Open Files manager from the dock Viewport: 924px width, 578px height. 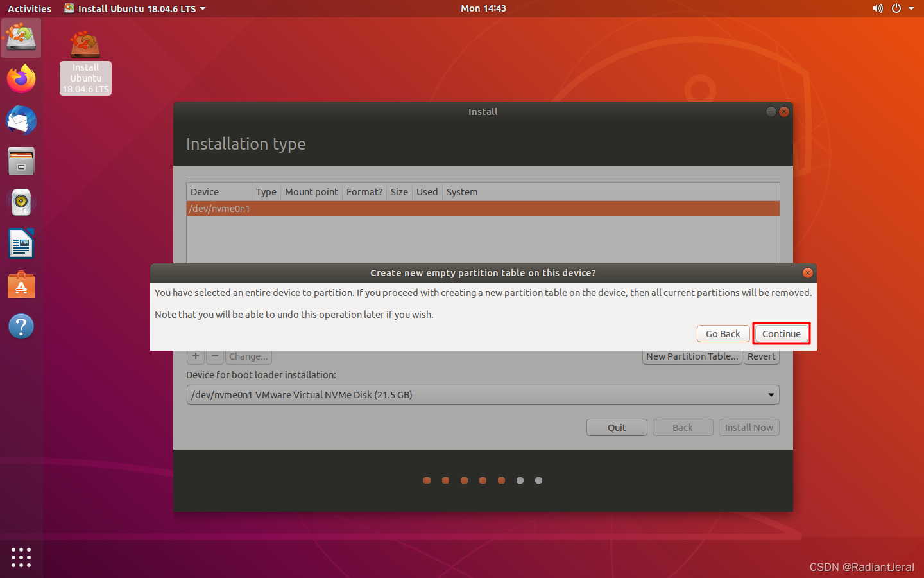21,161
